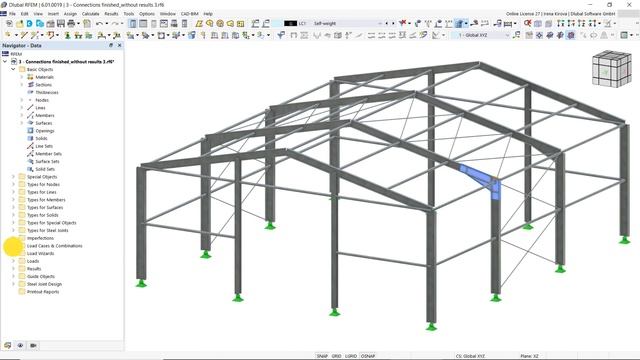Open the Options menu
This screenshot has height=360, width=640.
point(147,14)
